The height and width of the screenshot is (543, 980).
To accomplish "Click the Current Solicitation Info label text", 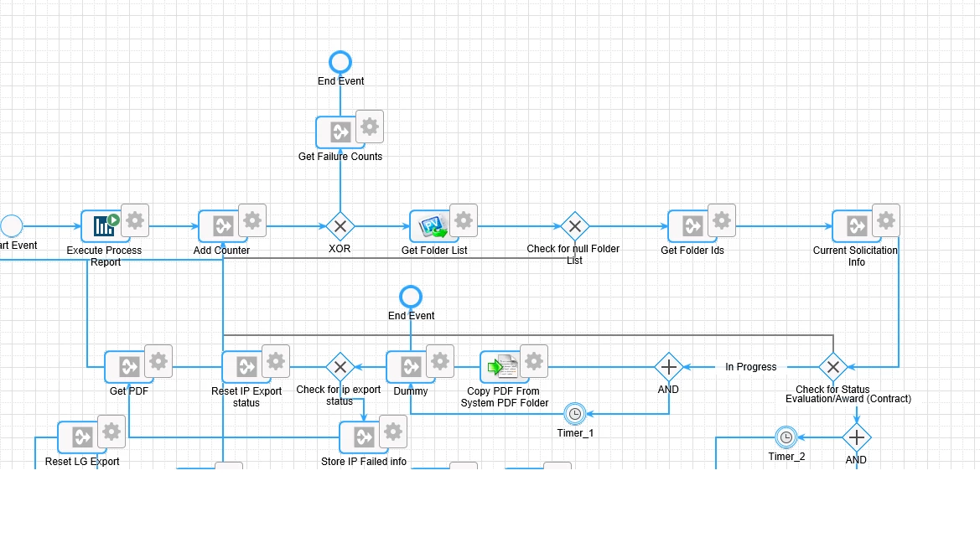I will [855, 256].
